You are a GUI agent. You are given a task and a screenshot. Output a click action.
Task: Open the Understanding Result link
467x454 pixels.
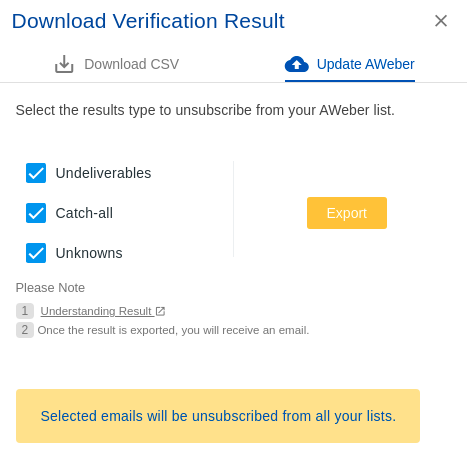(96, 311)
